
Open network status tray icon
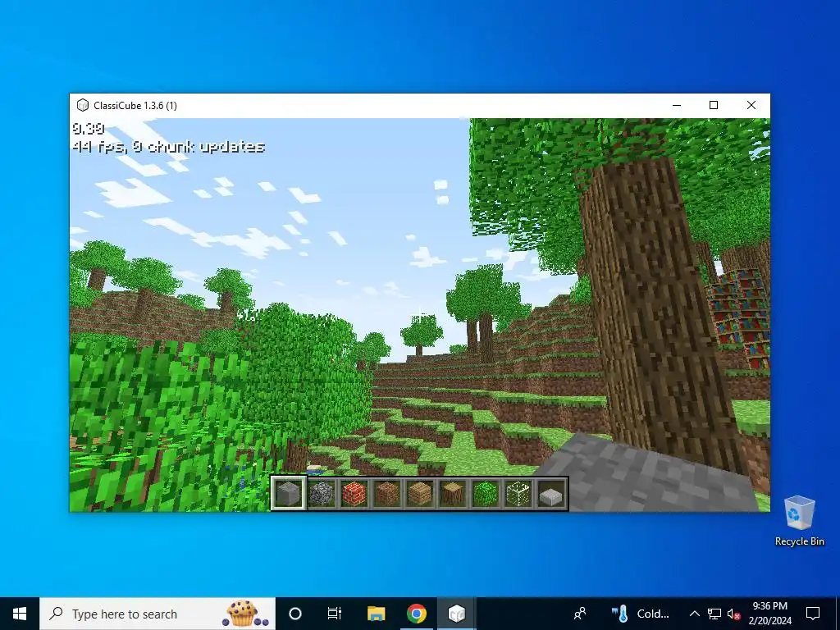pyautogui.click(x=714, y=614)
